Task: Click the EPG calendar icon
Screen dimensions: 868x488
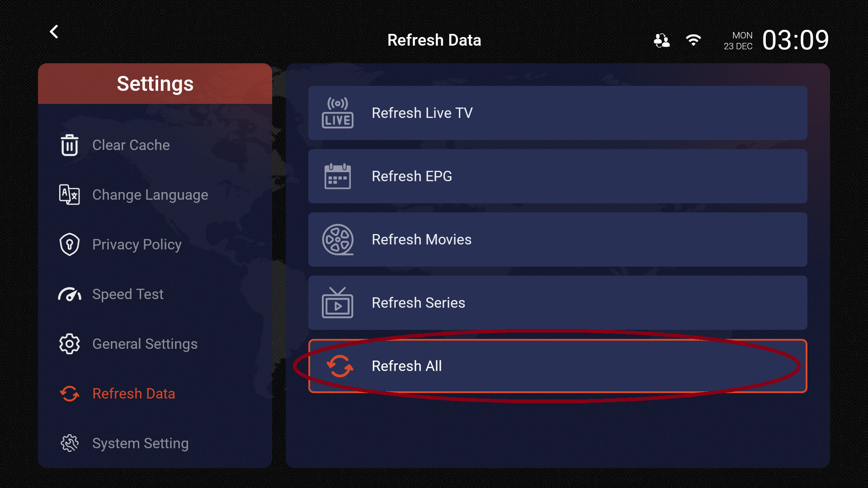Action: tap(338, 176)
